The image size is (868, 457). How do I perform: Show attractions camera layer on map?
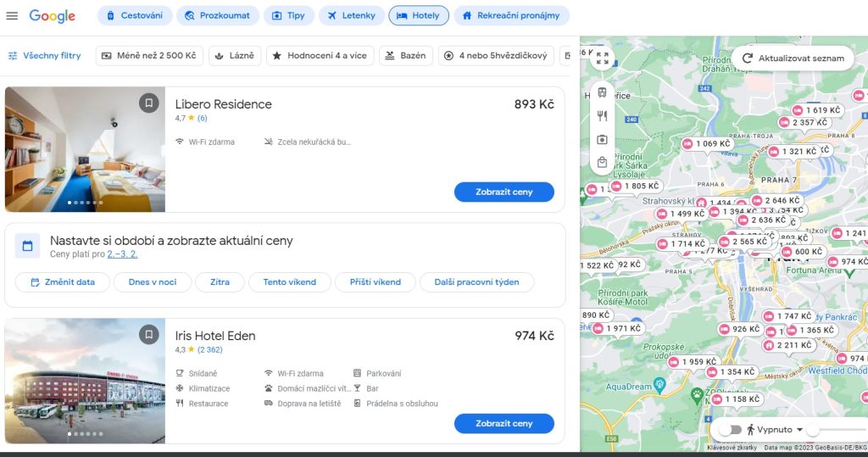pos(603,139)
